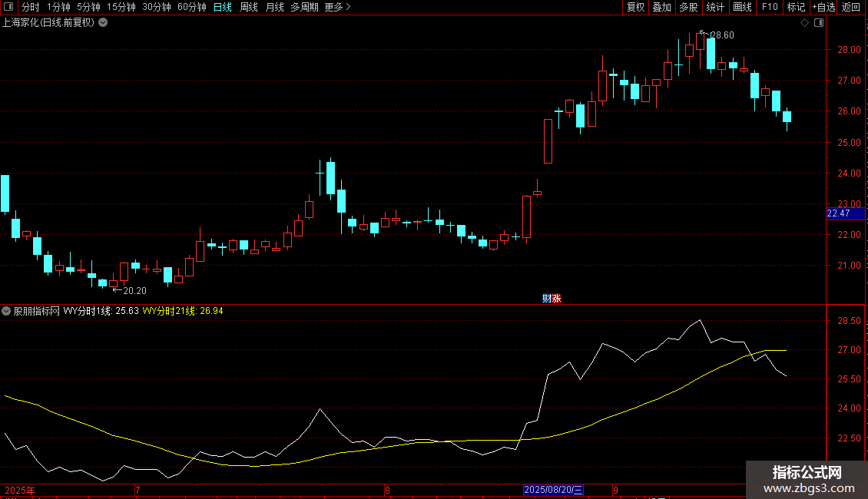Click the 24.00 indicator axis label
The image size is (868, 499).
[x=849, y=408]
